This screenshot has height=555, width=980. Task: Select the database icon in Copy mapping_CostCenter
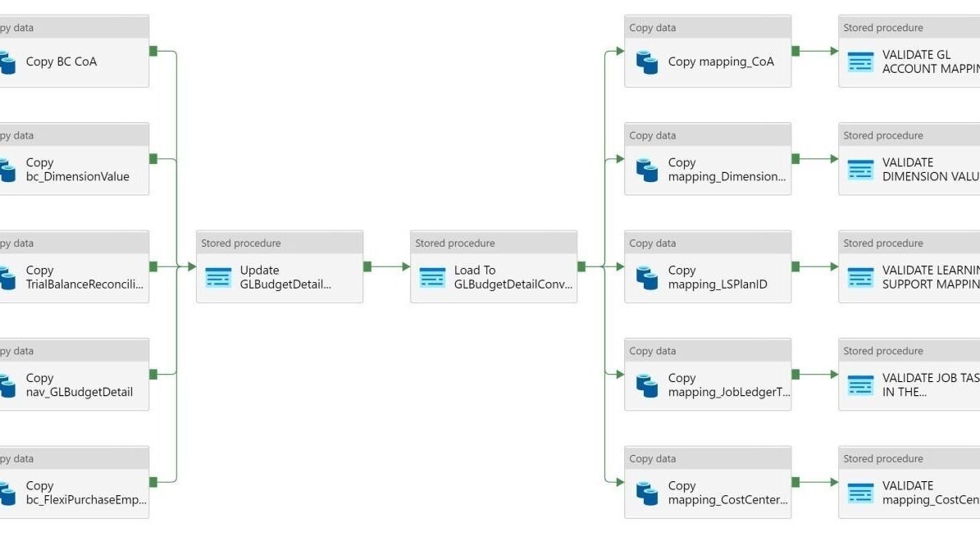(x=648, y=493)
